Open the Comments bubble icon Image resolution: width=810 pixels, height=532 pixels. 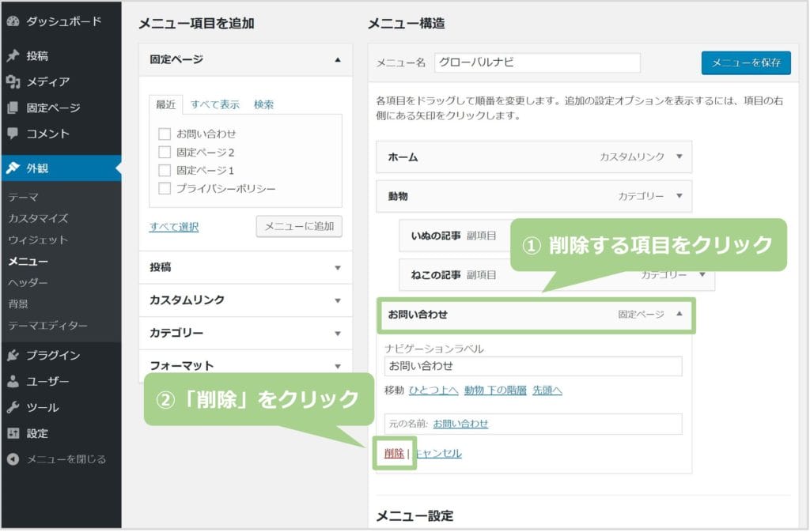tap(13, 134)
